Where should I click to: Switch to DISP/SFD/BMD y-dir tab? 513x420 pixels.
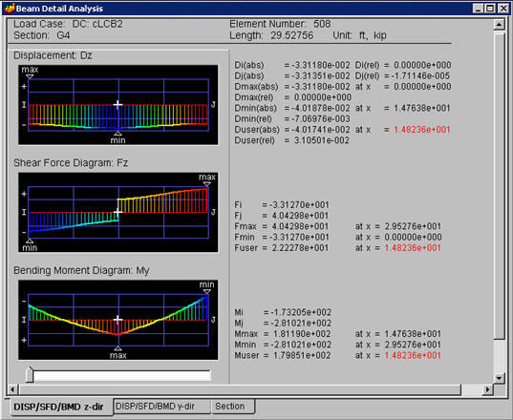162,407
